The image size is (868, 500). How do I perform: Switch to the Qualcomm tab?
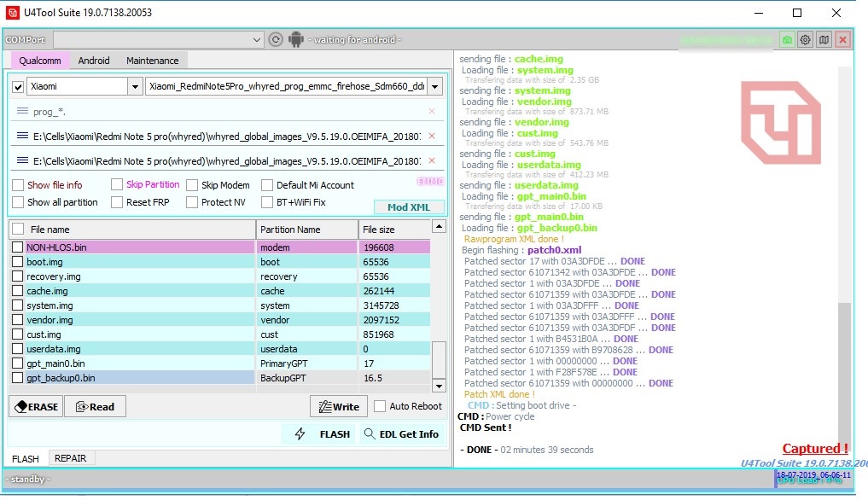coord(40,61)
